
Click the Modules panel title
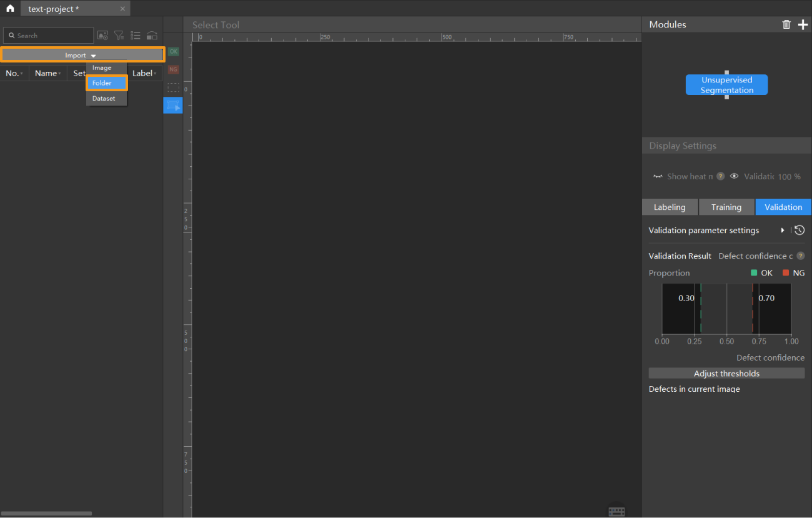[x=668, y=24]
